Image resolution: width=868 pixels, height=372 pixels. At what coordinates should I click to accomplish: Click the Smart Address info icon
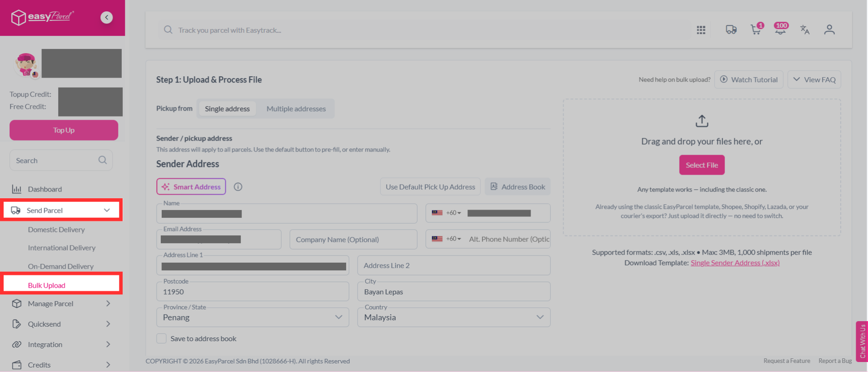point(238,187)
